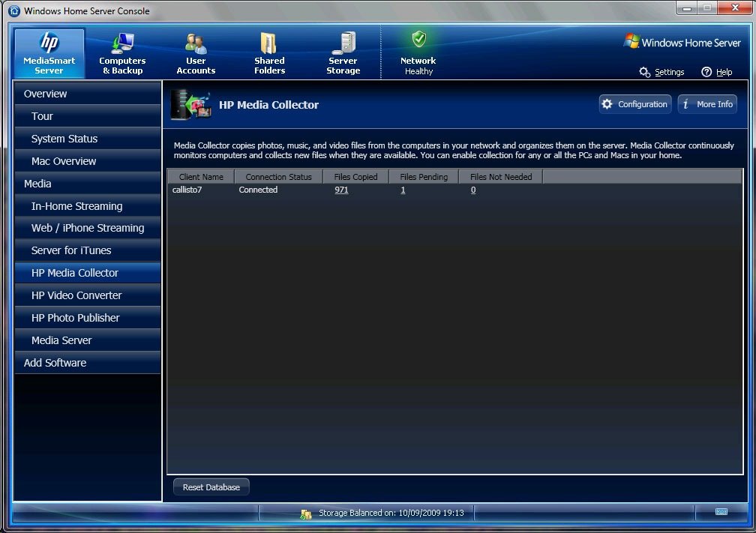Minimize the console window
756x533 pixels.
[x=687, y=8]
